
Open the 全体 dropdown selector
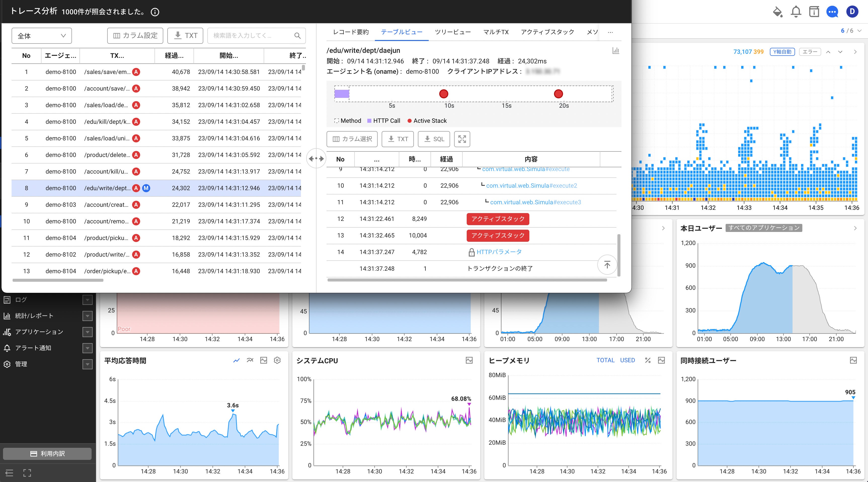point(42,36)
